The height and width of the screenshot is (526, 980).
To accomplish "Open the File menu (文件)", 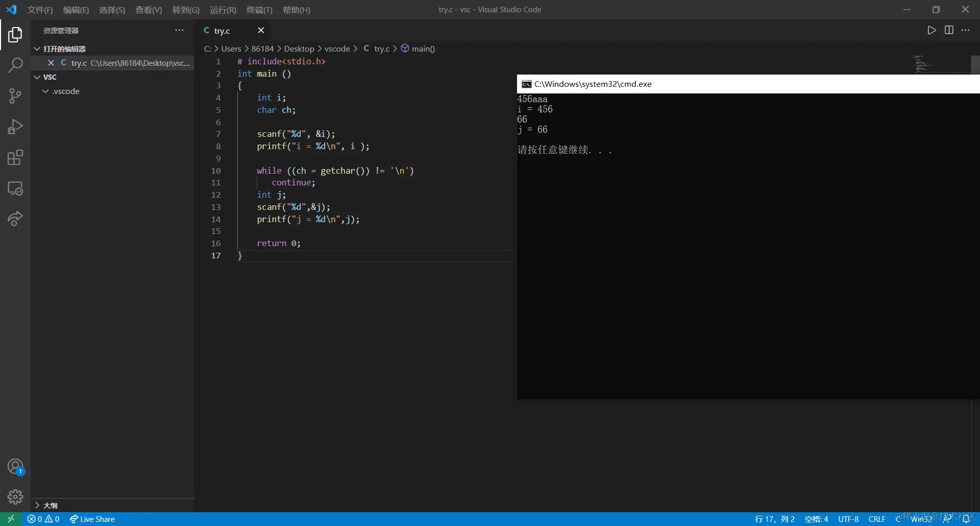I will coord(40,10).
